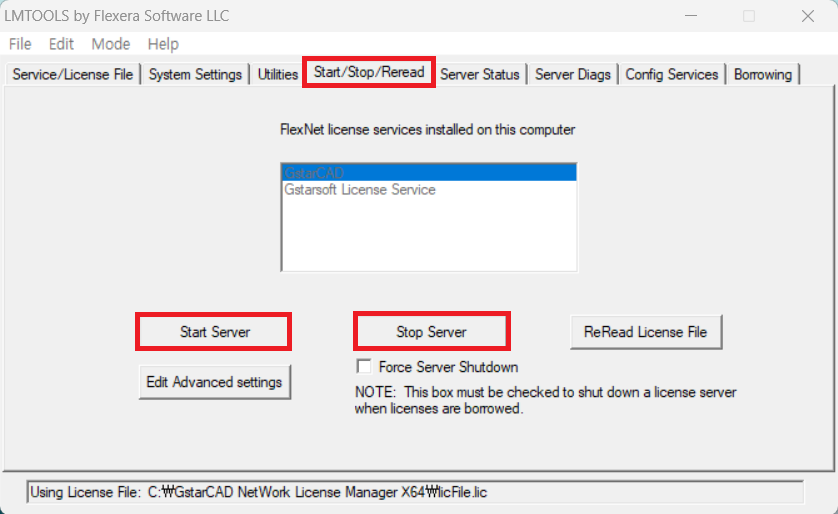Switch to System Settings tab
Screen dimensions: 838x514
(x=195, y=74)
